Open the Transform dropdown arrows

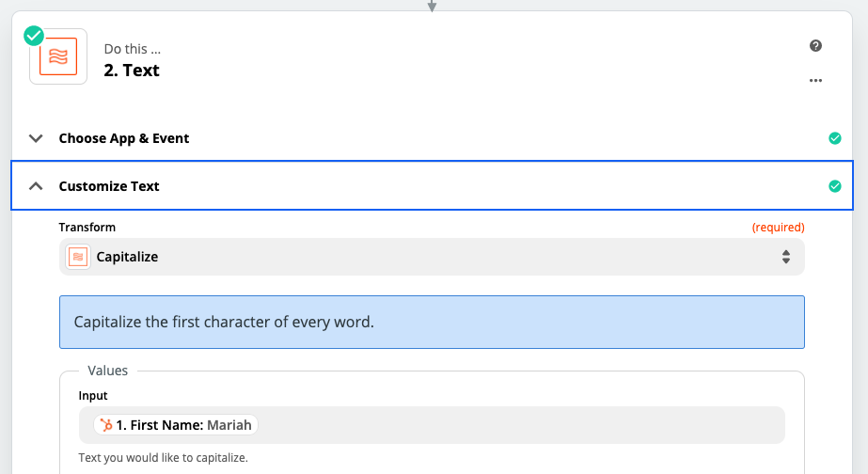(x=785, y=256)
